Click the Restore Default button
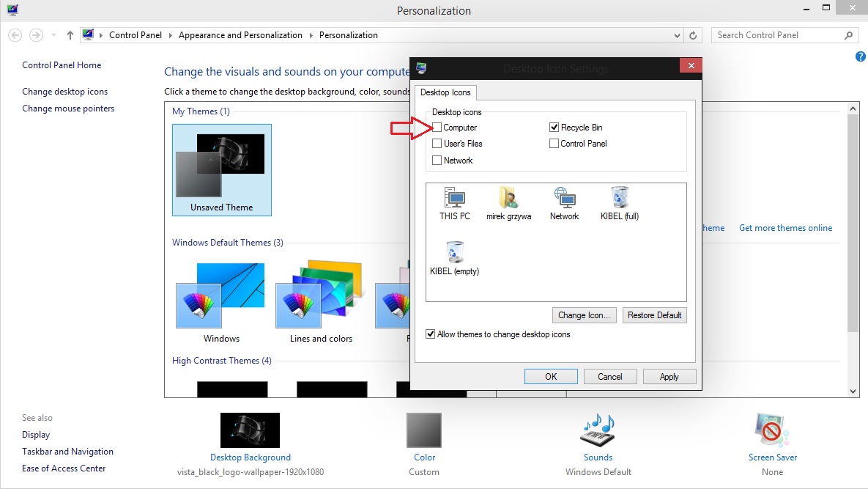The height and width of the screenshot is (489, 868). click(x=654, y=315)
